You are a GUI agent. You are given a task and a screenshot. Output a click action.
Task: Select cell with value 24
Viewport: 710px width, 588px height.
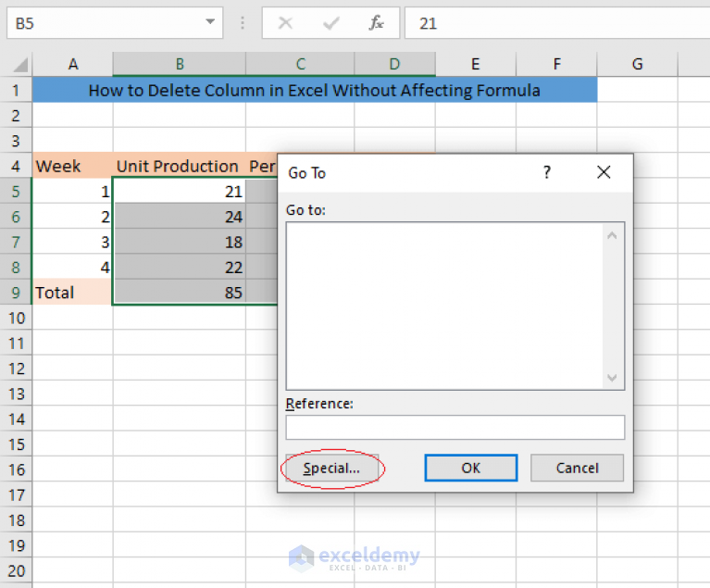(180, 217)
